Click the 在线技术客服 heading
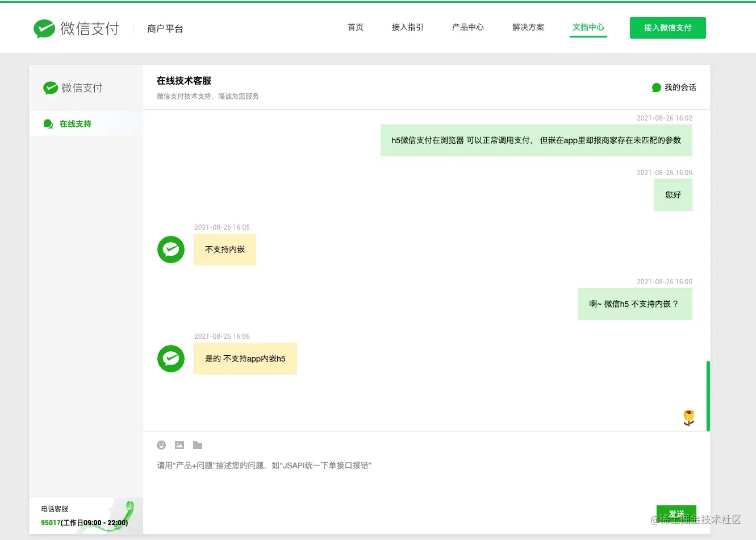This screenshot has height=540, width=756. click(x=184, y=81)
